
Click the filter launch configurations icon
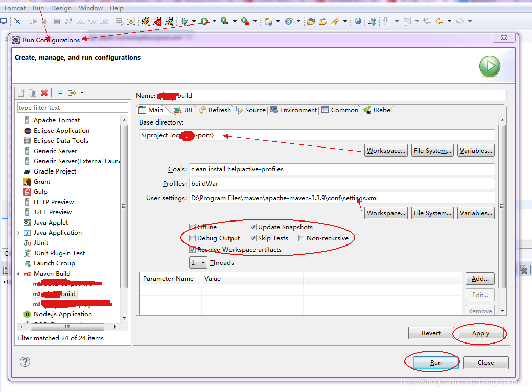[72, 93]
